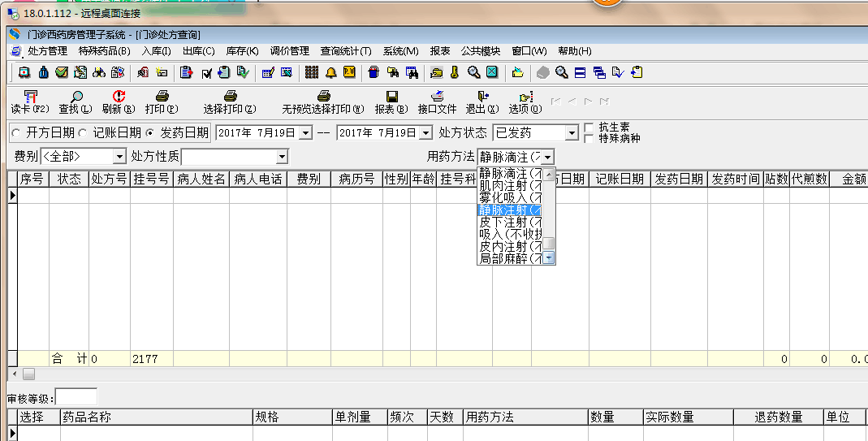Screen dimensions: 868x441
Task: Click the dropdown list scroll-up arrow
Action: point(549,175)
